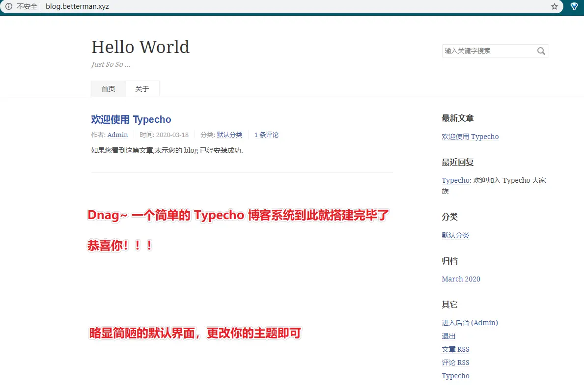Viewport: 584px width, 392px height.
Task: Click the search magnifier icon
Action: click(x=541, y=51)
